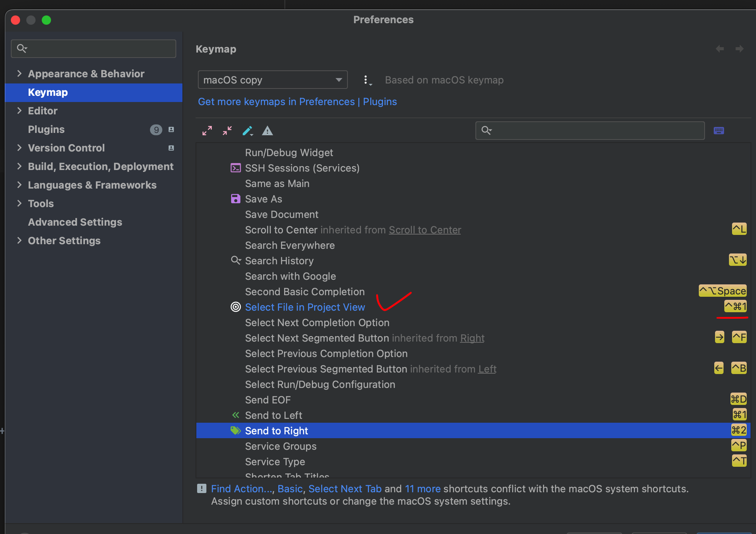Image resolution: width=756 pixels, height=534 pixels.
Task: Expand the Editor settings section
Action: point(19,111)
